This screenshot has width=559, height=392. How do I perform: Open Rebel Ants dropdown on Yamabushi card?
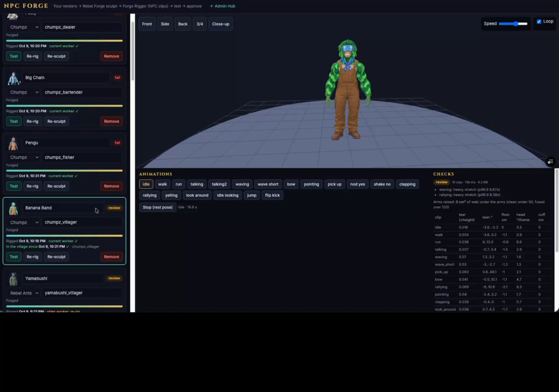(x=23, y=293)
